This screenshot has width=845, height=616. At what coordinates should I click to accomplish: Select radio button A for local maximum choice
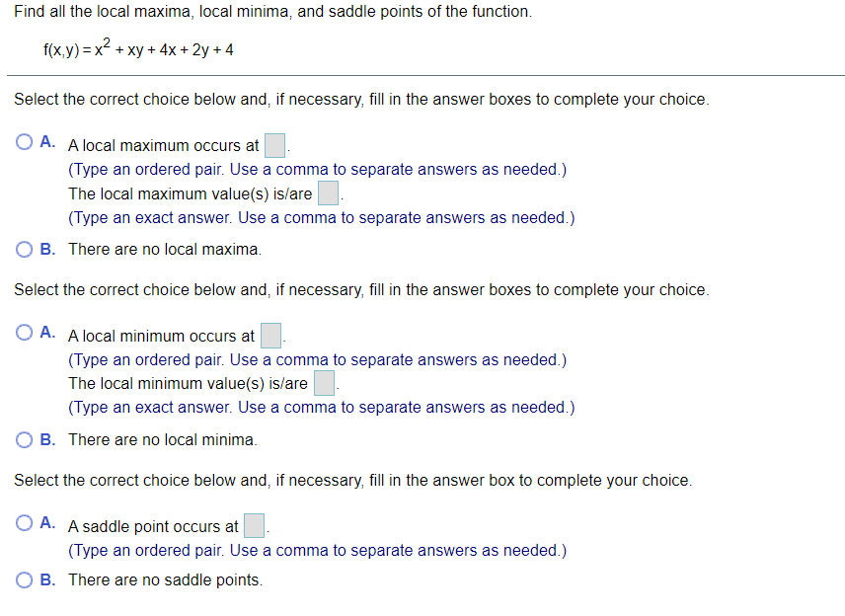(23, 141)
